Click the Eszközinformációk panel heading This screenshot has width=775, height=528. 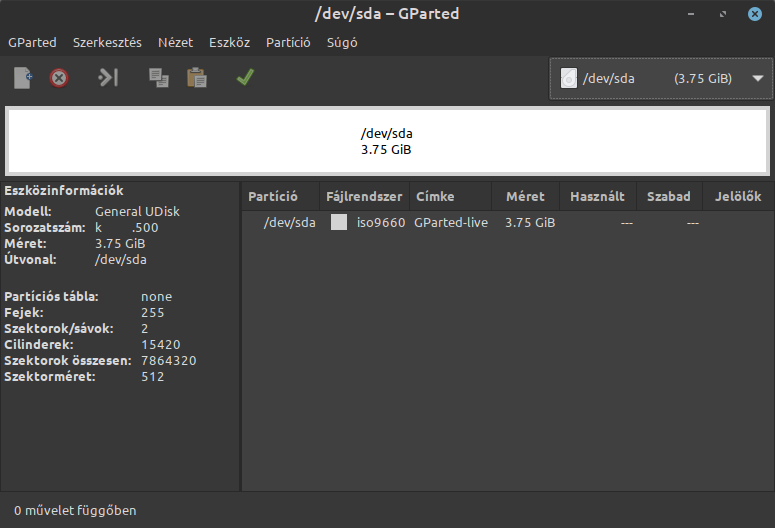(x=64, y=190)
